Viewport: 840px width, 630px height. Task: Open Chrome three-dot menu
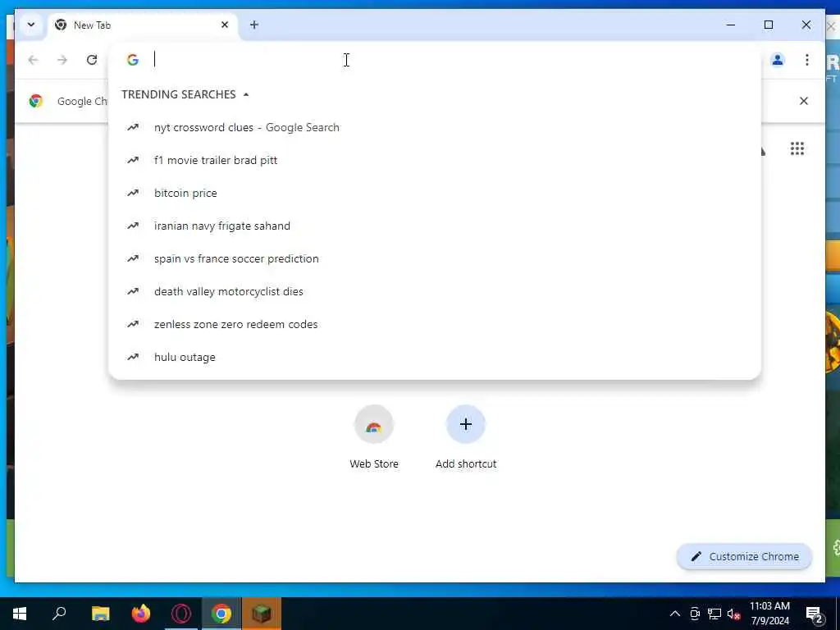pyautogui.click(x=807, y=59)
